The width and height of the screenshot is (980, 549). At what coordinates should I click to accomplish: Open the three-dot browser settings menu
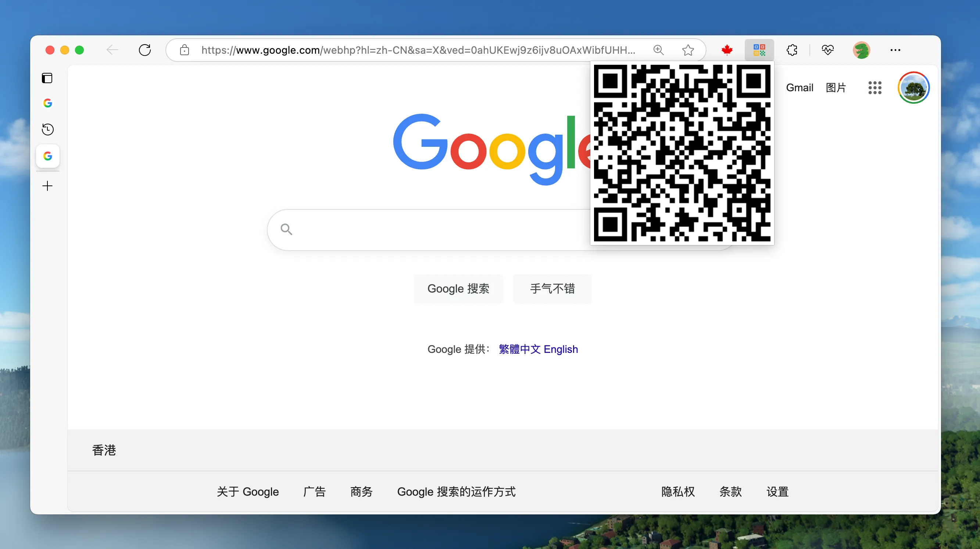click(x=895, y=50)
